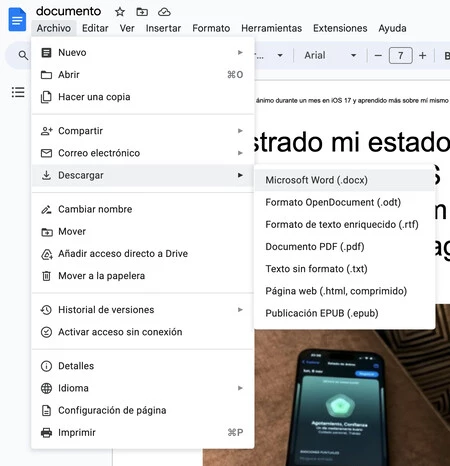
Task: Download as Formato de texto enriquecido (.rtf)
Action: click(344, 224)
